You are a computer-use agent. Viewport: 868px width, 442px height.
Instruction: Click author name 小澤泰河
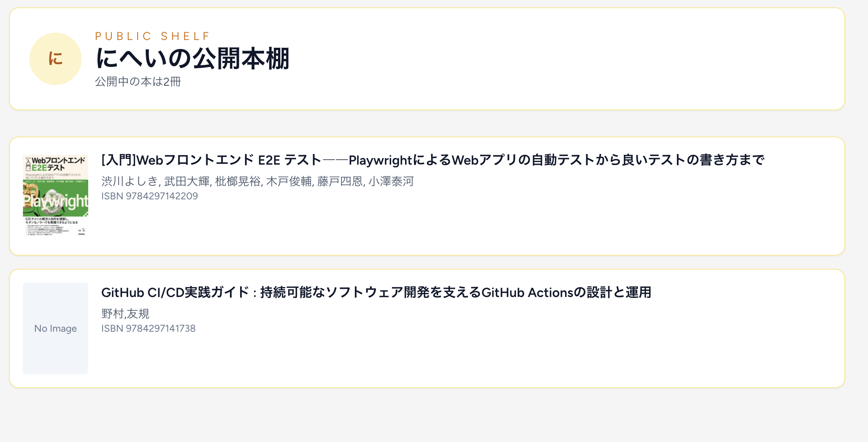tap(393, 181)
